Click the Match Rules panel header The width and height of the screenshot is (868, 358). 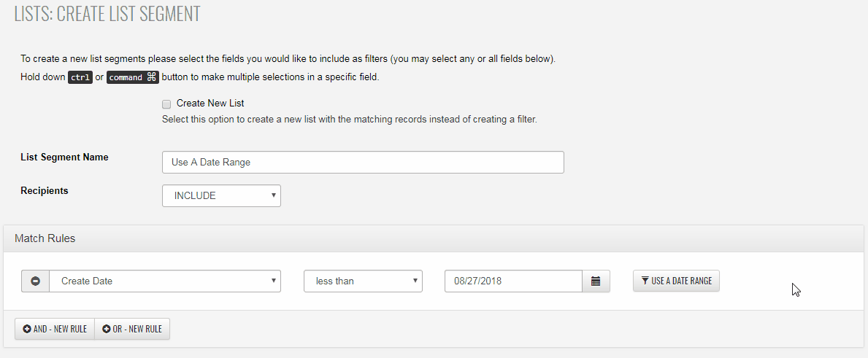click(x=45, y=238)
